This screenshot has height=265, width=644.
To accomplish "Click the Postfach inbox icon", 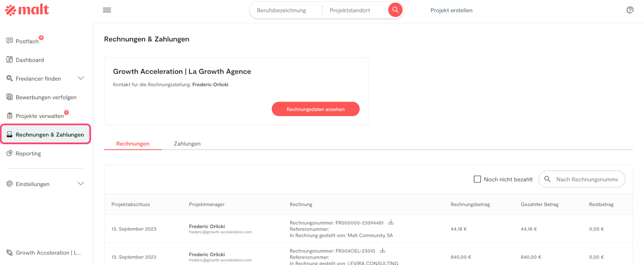I will [x=10, y=41].
